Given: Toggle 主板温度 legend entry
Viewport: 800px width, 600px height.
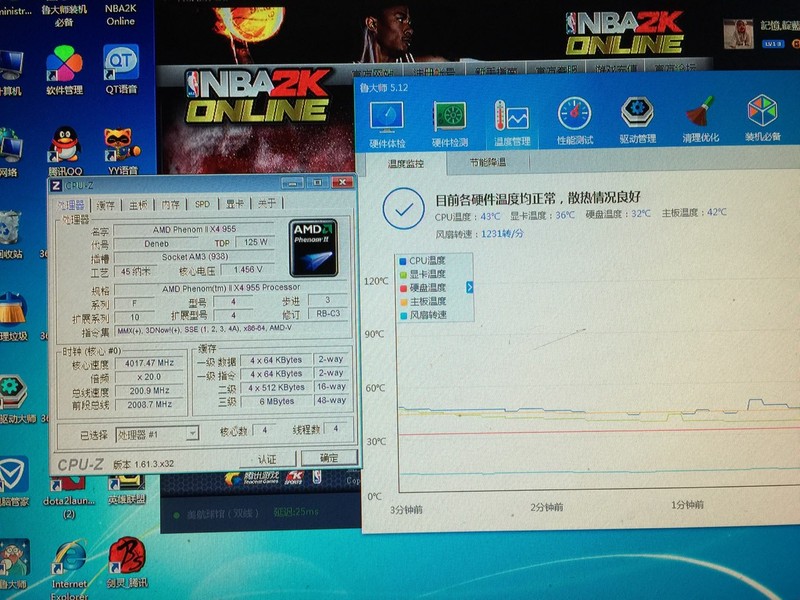Looking at the screenshot, I should (422, 302).
